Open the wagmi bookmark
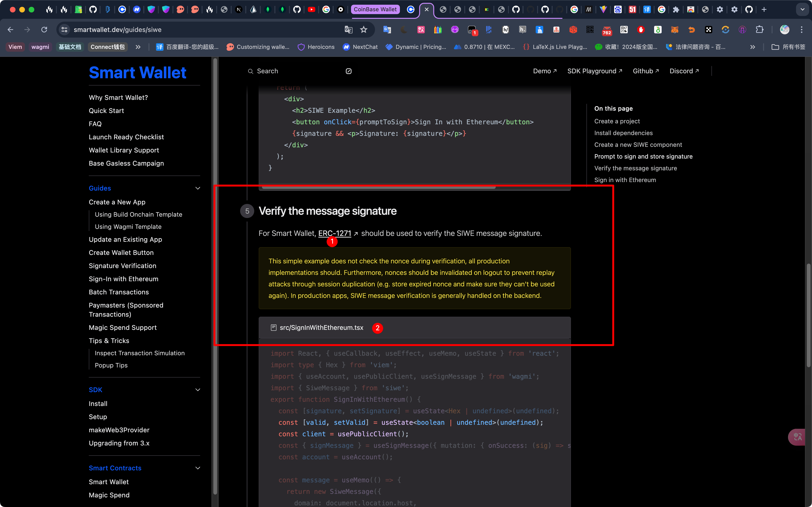This screenshot has height=507, width=812. pyautogui.click(x=40, y=47)
